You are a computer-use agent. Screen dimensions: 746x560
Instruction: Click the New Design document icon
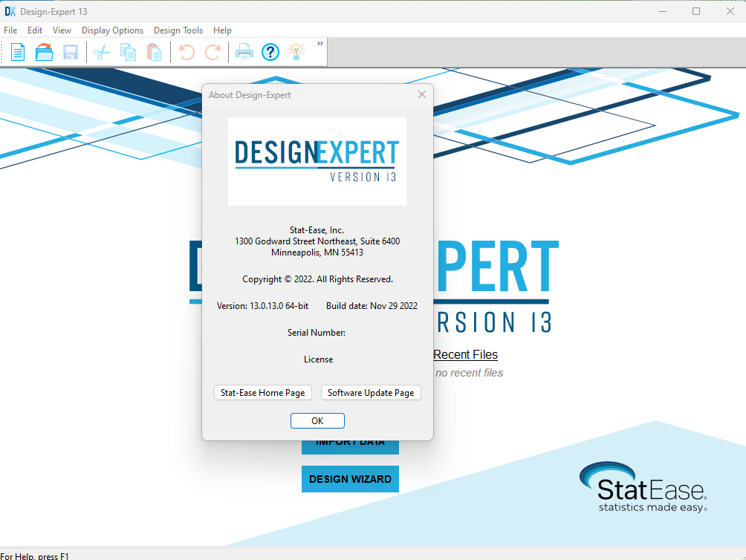tap(18, 52)
